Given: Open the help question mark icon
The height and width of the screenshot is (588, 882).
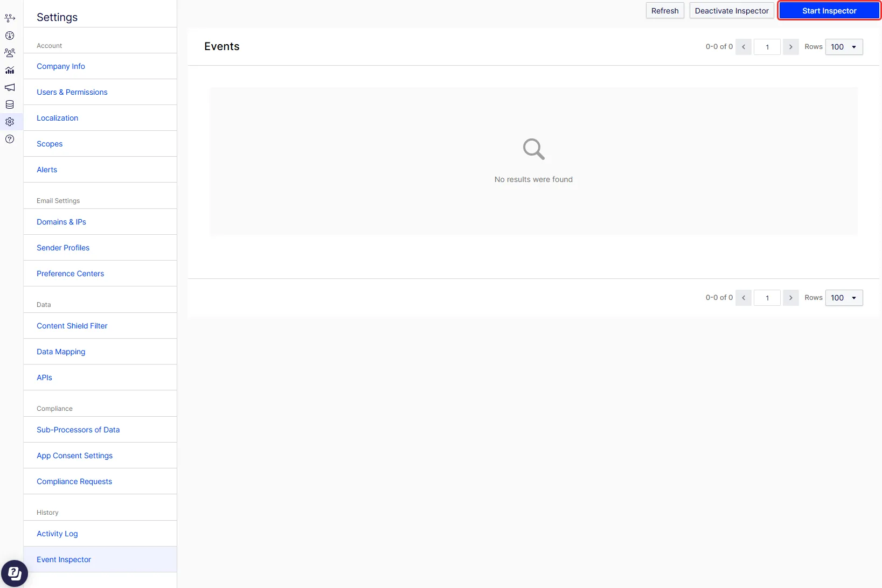Looking at the screenshot, I should (10, 139).
